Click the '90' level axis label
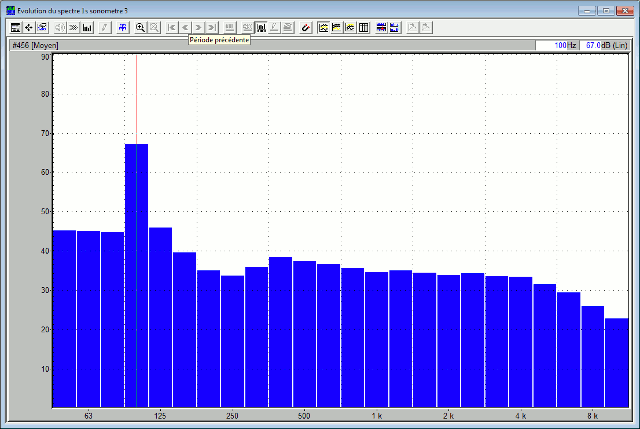 45,57
